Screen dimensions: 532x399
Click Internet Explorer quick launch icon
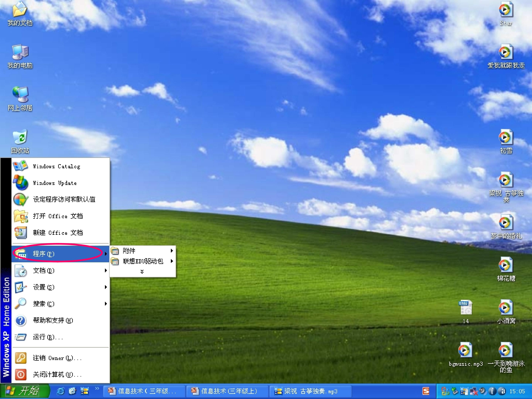(x=60, y=391)
